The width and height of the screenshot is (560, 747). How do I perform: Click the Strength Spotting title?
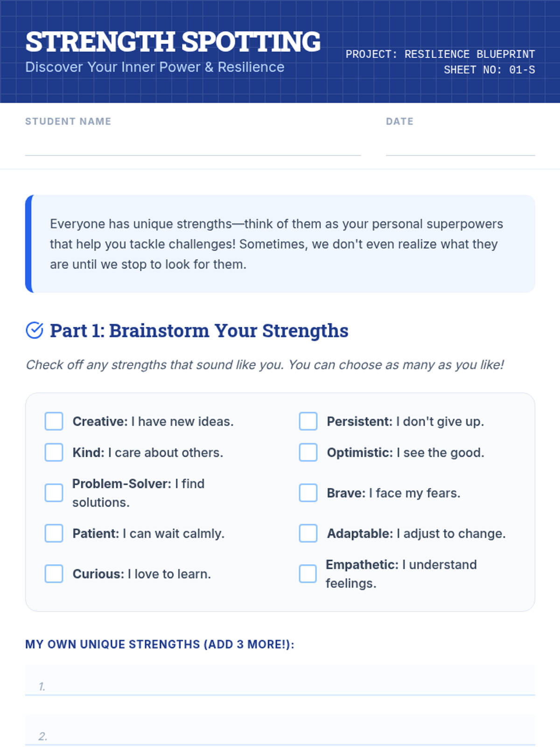pyautogui.click(x=173, y=42)
